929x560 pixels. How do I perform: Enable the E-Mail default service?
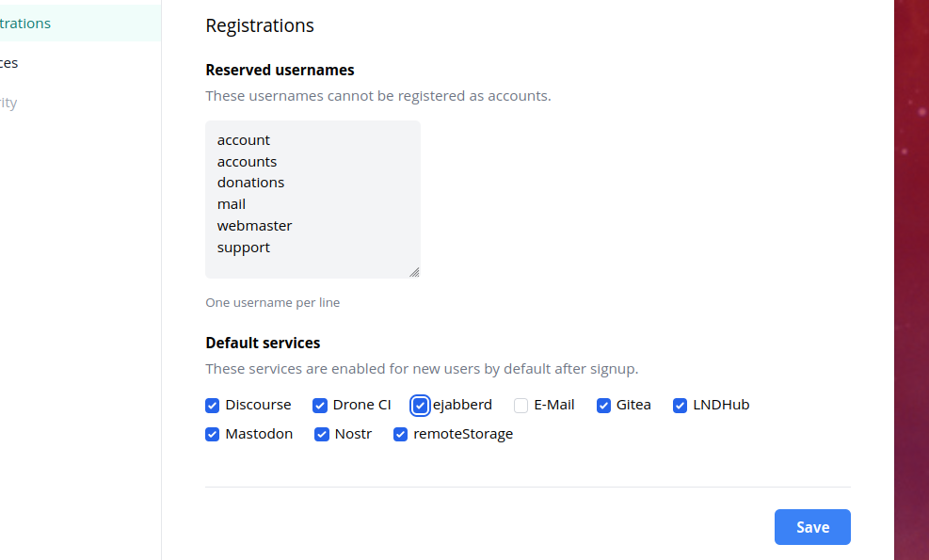point(521,406)
